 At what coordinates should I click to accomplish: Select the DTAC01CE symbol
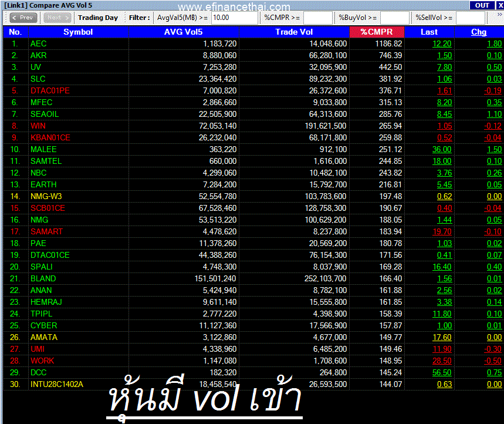click(x=50, y=255)
